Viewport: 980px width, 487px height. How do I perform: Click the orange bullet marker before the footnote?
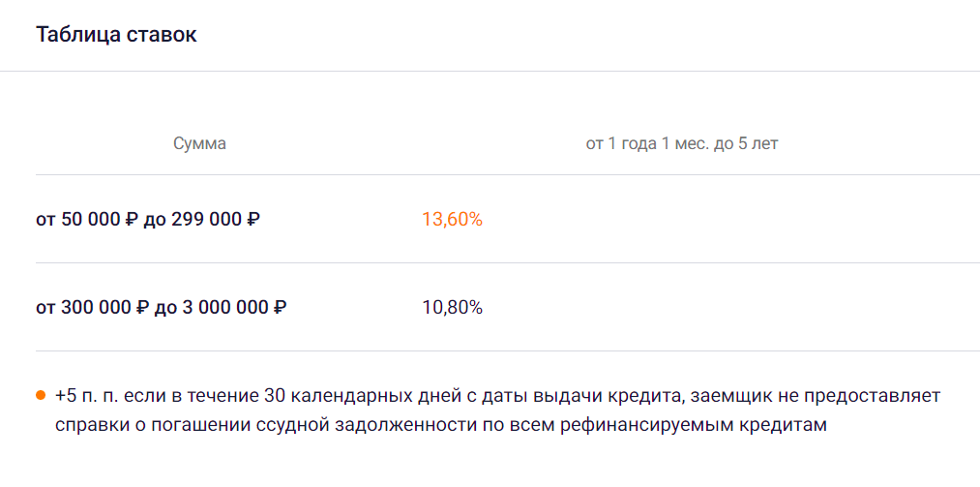[41, 396]
